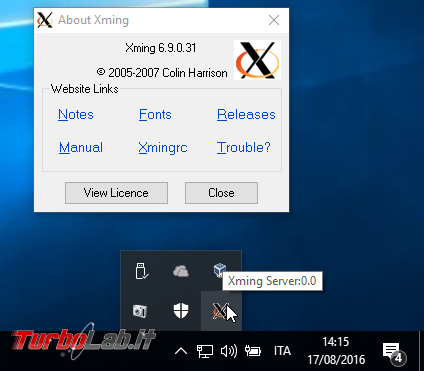Click the OneDrive cloud tray icon
Screen dimensions: 424x371
pyautogui.click(x=181, y=271)
